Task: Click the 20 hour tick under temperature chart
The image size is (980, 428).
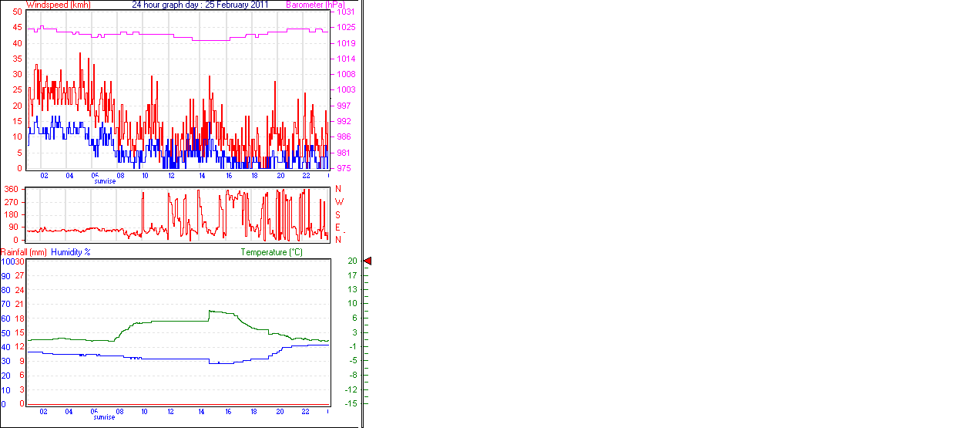Action: click(280, 412)
